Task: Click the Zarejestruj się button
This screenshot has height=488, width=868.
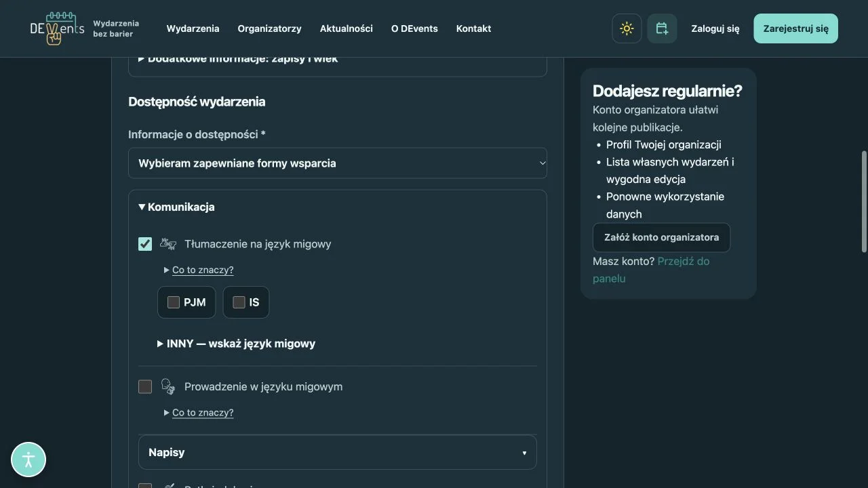Action: [x=796, y=28]
